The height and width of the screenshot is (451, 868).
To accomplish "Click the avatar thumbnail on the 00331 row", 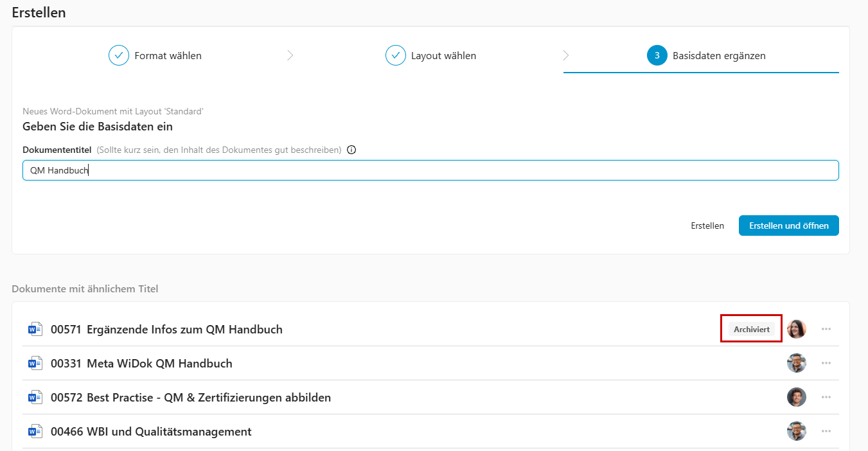I will (797, 363).
